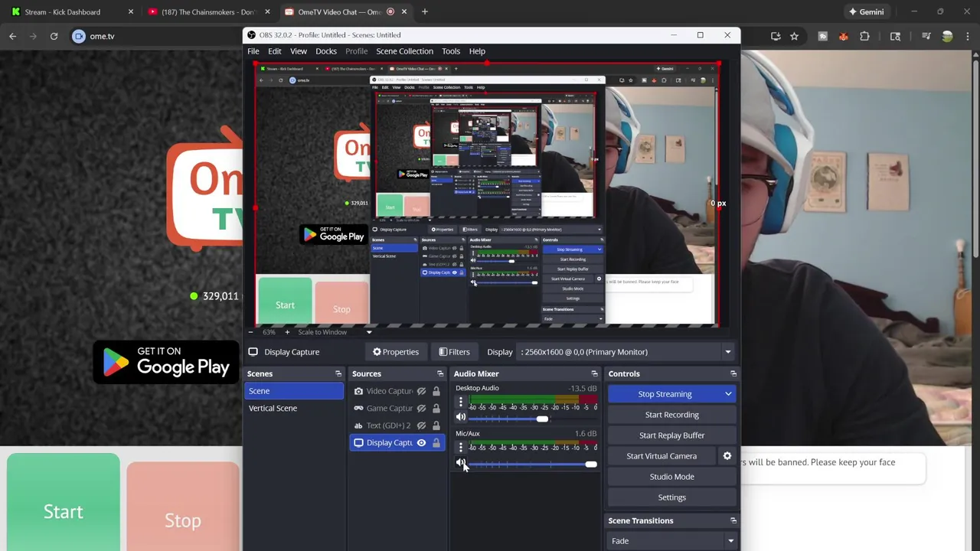The height and width of the screenshot is (551, 980).
Task: Click Get it on Google Play badge
Action: pyautogui.click(x=166, y=361)
